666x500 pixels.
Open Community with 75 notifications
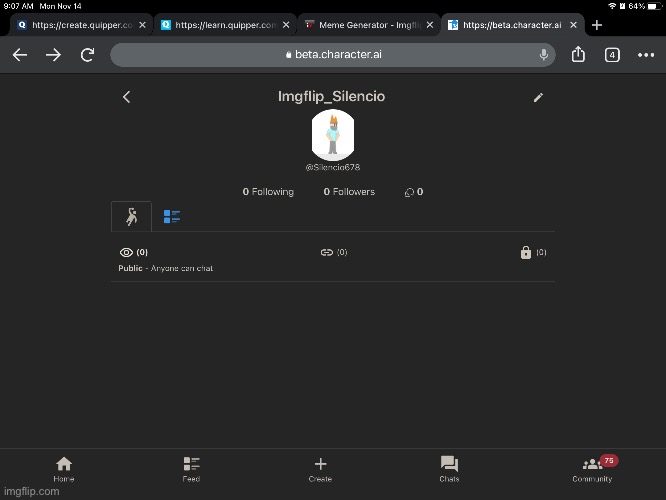pos(593,468)
